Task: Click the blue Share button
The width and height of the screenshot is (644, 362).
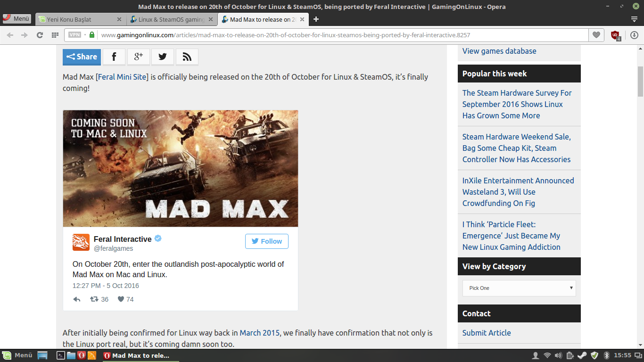Action: click(x=82, y=57)
